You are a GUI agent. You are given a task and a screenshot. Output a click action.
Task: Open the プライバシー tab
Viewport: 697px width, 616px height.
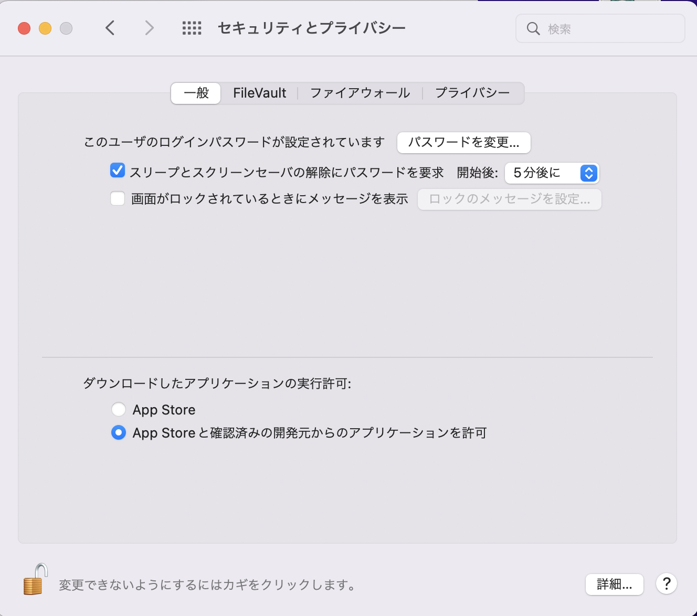click(x=471, y=93)
